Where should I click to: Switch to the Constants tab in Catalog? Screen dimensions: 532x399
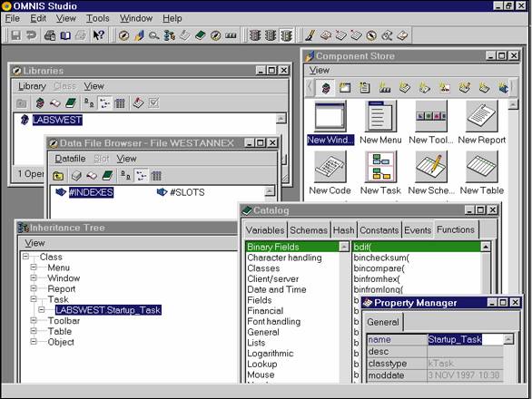[x=379, y=230]
